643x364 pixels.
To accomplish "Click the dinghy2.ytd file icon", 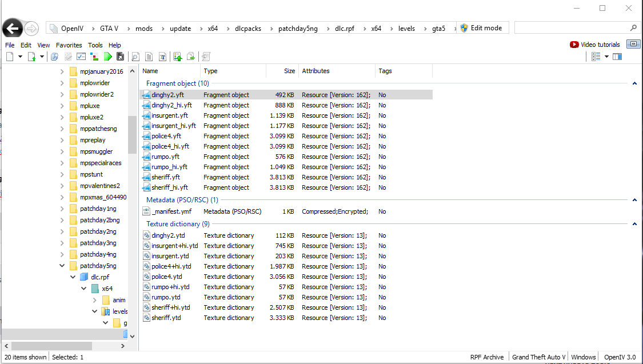I will (x=146, y=235).
